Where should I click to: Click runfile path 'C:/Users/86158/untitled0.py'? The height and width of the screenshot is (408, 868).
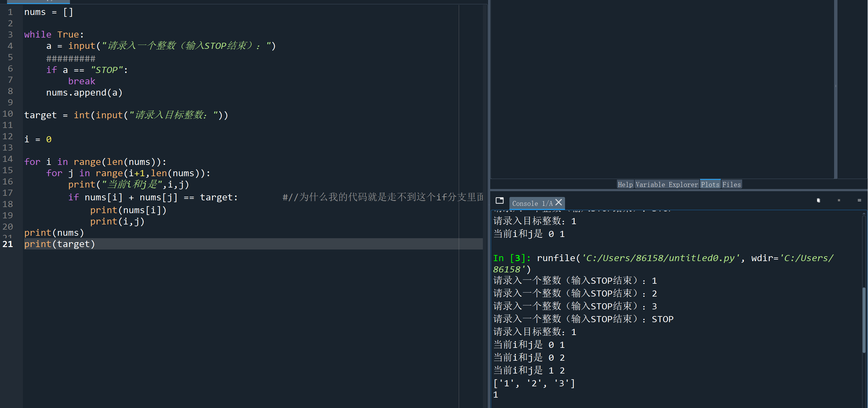pos(661,258)
